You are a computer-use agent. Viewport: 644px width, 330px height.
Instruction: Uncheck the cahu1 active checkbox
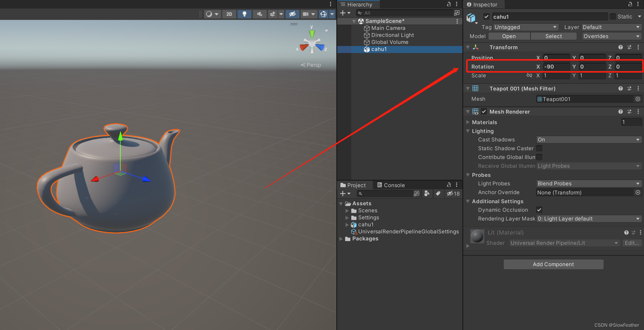click(486, 17)
